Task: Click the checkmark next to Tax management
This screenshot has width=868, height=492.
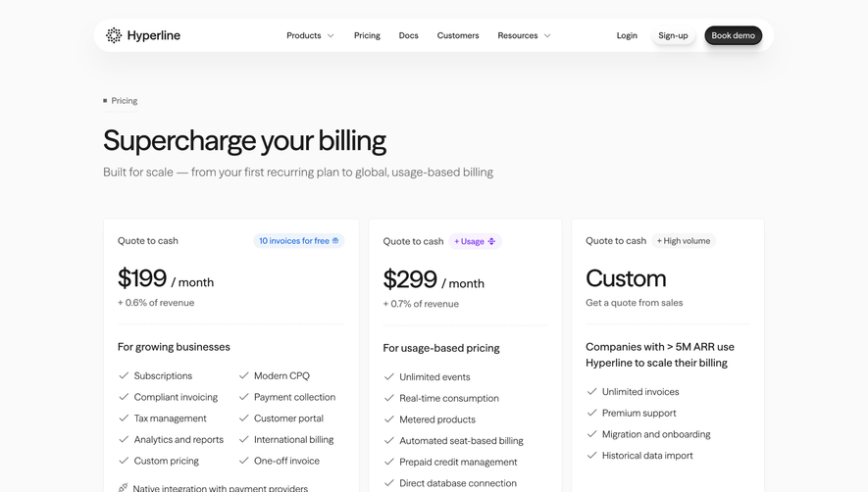Action: click(124, 418)
